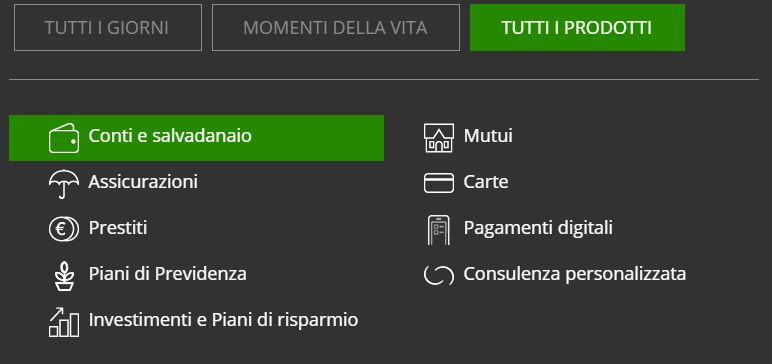Click the house icon next to Mutui
Image resolution: width=772 pixels, height=364 pixels.
pyautogui.click(x=439, y=138)
